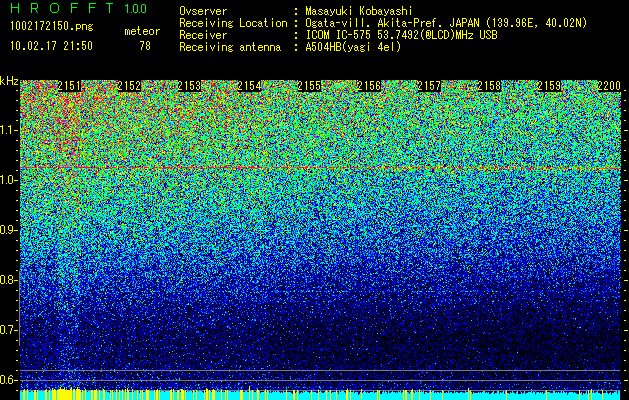The image size is (629, 400).
Task: Click the 0.8 frequency axis label
Action: pyautogui.click(x=9, y=280)
